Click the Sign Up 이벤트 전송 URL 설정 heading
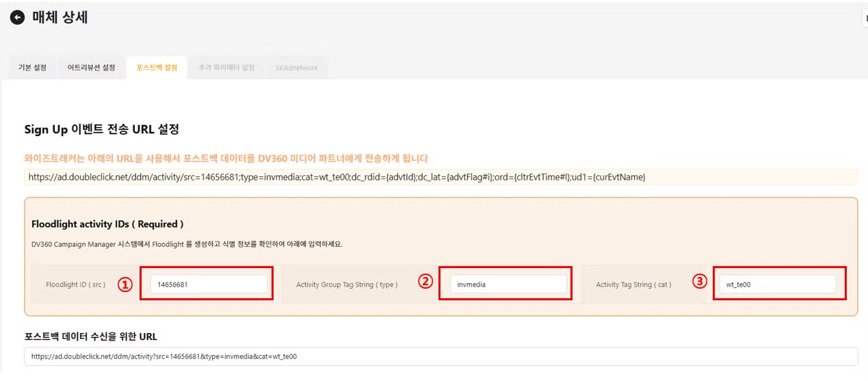Viewport: 868px width, 381px height. [101, 129]
